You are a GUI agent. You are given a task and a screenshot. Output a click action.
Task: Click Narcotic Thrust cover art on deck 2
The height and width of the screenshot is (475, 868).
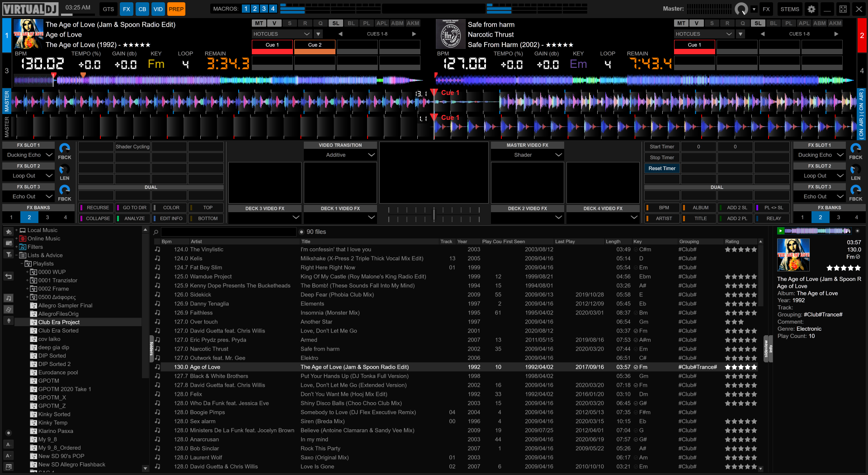tap(450, 34)
